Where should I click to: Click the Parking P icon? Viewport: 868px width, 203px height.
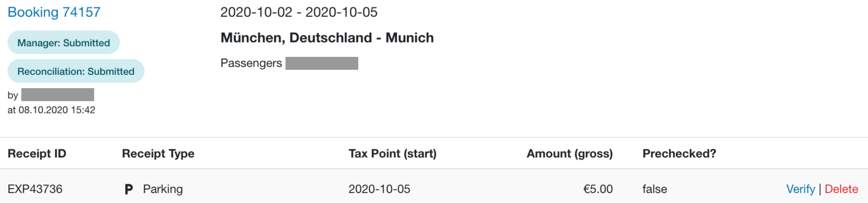pyautogui.click(x=129, y=189)
